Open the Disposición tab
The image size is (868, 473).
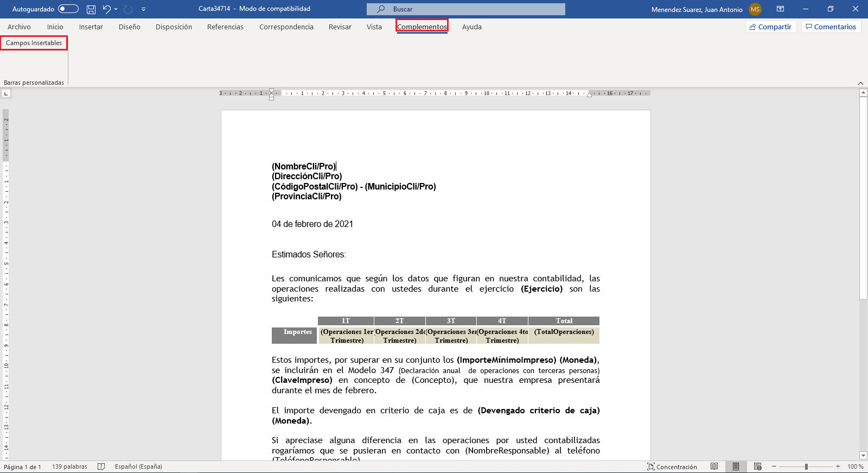coord(174,27)
